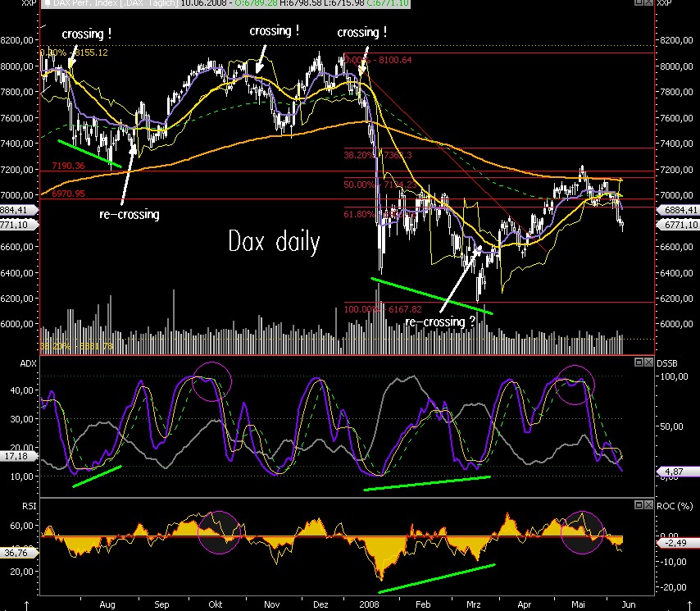
Task: Click the -2,49 ROC value tag
Action: coord(677,543)
